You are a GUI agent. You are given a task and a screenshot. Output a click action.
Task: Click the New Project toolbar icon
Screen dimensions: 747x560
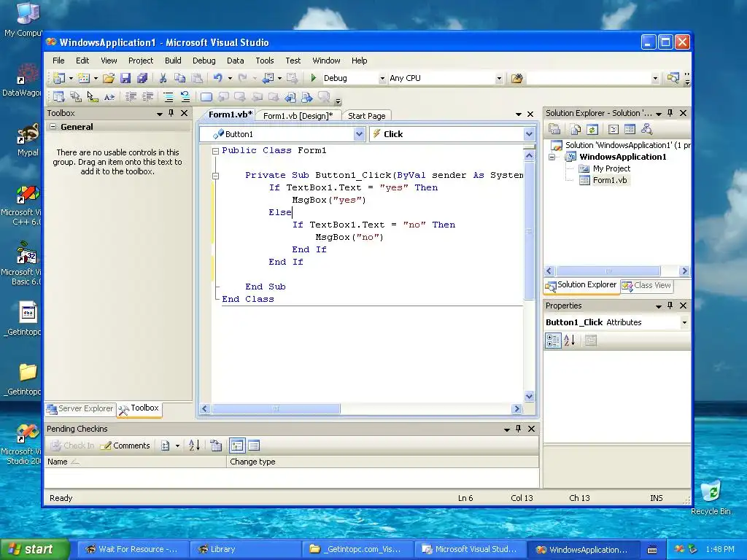click(x=59, y=78)
